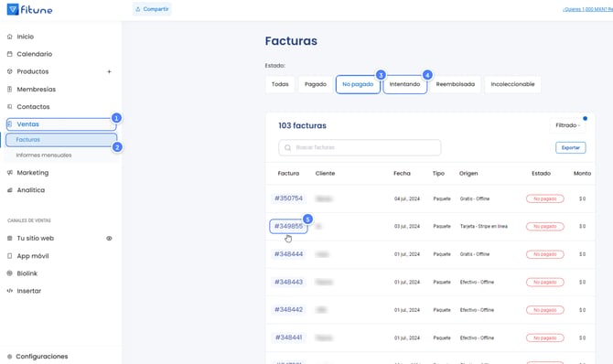Click No pagado badge for invoice #348444

[x=545, y=254]
